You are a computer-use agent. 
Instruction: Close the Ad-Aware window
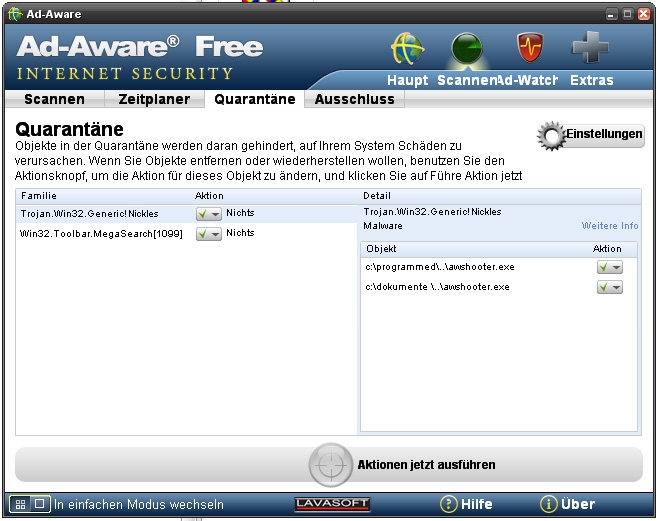(x=643, y=14)
